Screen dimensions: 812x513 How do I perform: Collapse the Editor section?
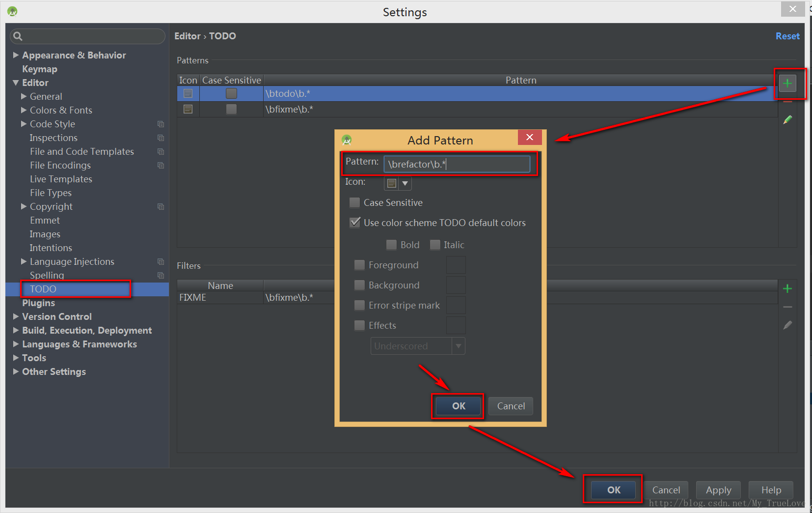(16, 83)
